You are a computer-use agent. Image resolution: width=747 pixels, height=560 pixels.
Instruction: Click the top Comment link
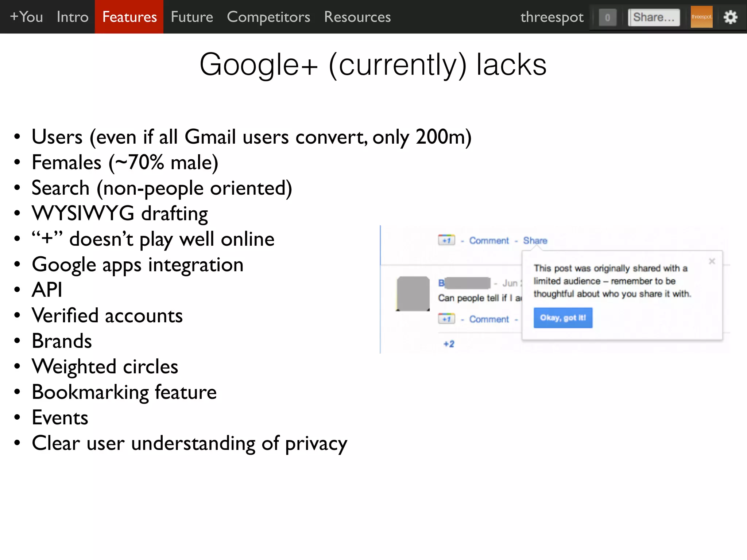pyautogui.click(x=489, y=241)
